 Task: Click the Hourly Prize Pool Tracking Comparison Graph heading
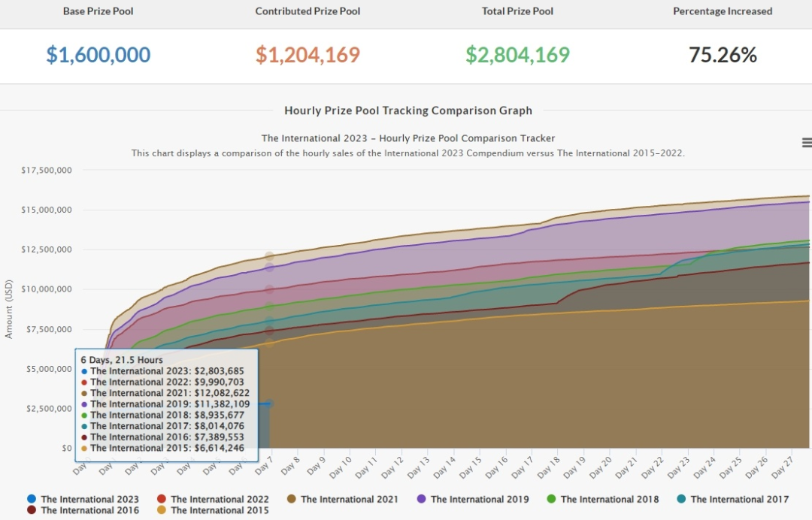[x=408, y=110]
